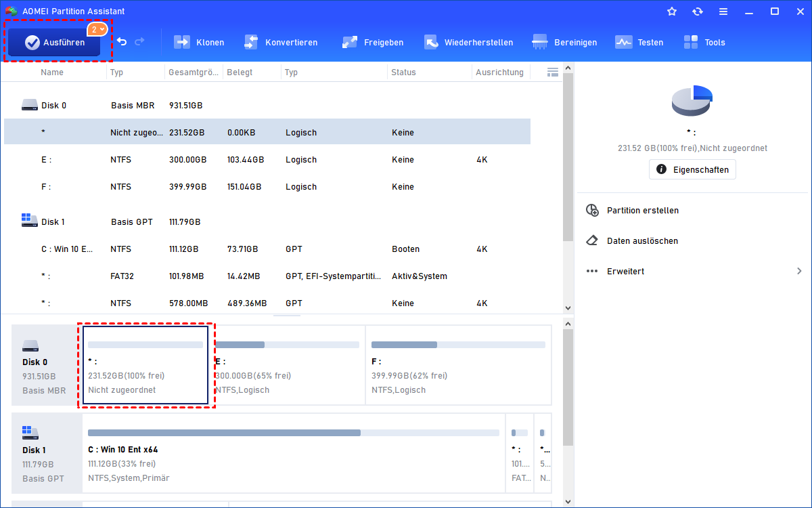The height and width of the screenshot is (508, 812).
Task: Click the Disk 1 Windows drive icon in list
Action: tap(29, 220)
